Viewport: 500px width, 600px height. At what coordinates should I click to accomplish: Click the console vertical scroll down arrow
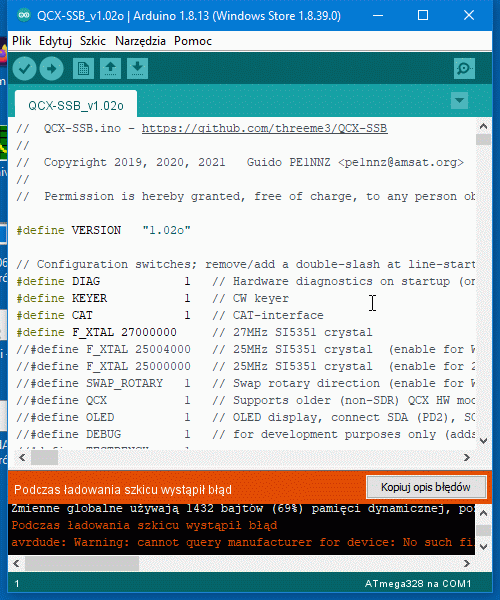tap(484, 546)
